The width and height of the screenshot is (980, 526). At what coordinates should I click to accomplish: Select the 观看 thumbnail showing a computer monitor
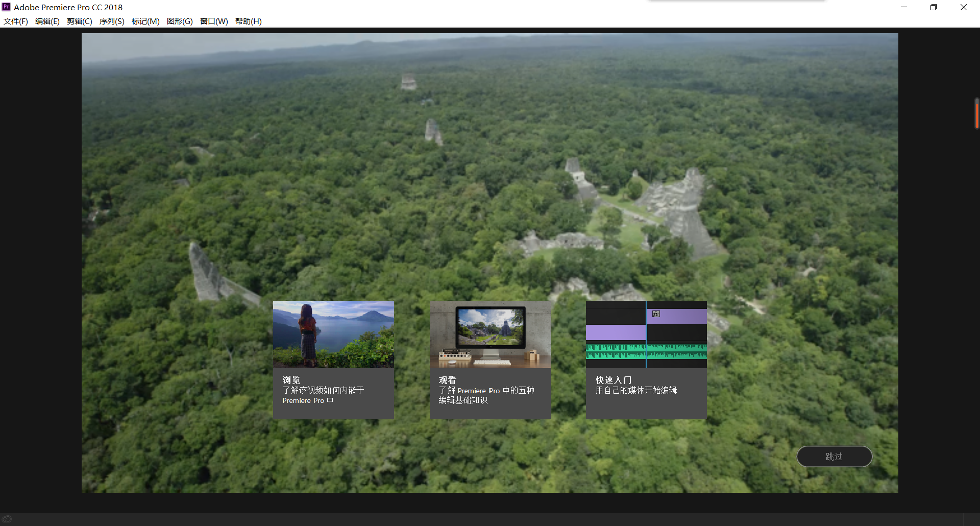(x=490, y=334)
